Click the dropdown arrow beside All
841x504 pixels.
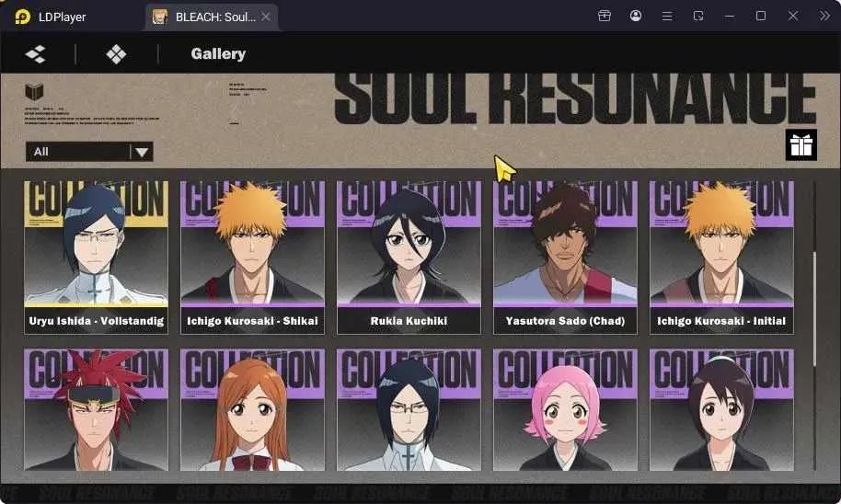click(x=142, y=152)
